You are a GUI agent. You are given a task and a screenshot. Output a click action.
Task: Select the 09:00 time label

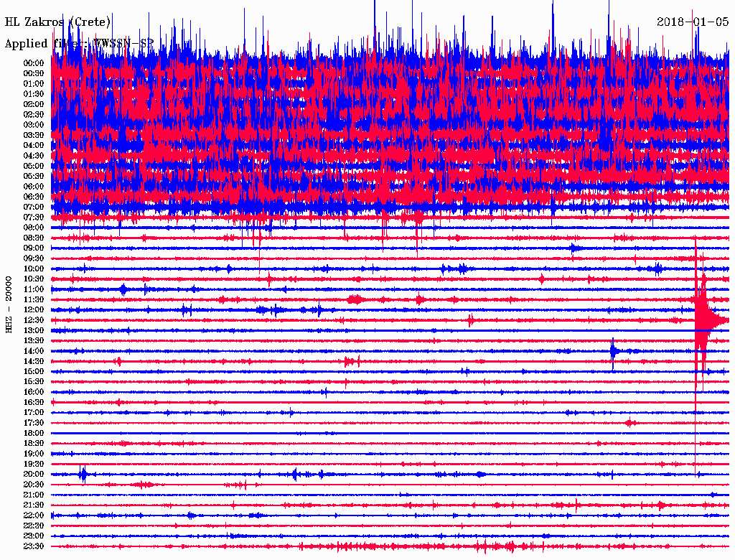pos(34,248)
